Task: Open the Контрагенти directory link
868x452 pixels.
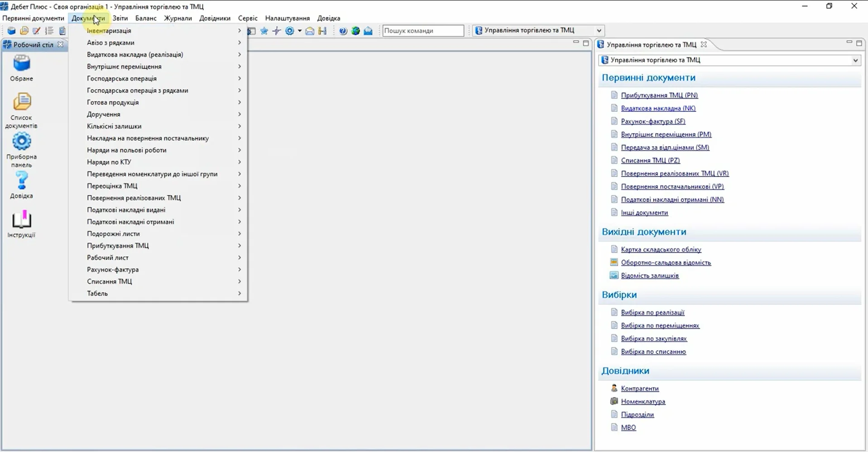Action: pos(639,388)
